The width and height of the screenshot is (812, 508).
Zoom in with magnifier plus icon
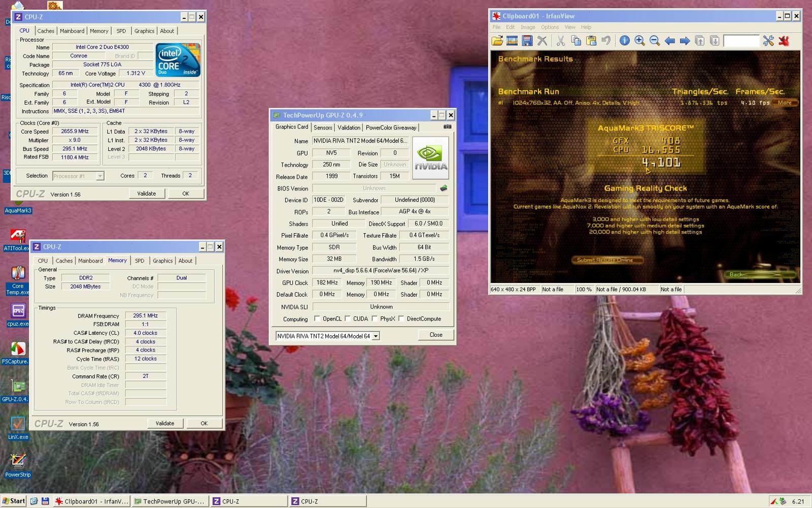click(640, 41)
